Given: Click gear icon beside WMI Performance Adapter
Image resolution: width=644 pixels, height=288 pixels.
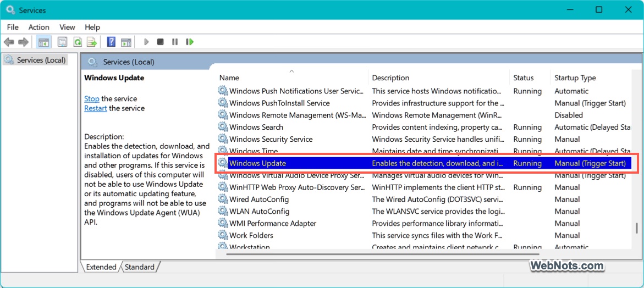Looking at the screenshot, I should (223, 224).
